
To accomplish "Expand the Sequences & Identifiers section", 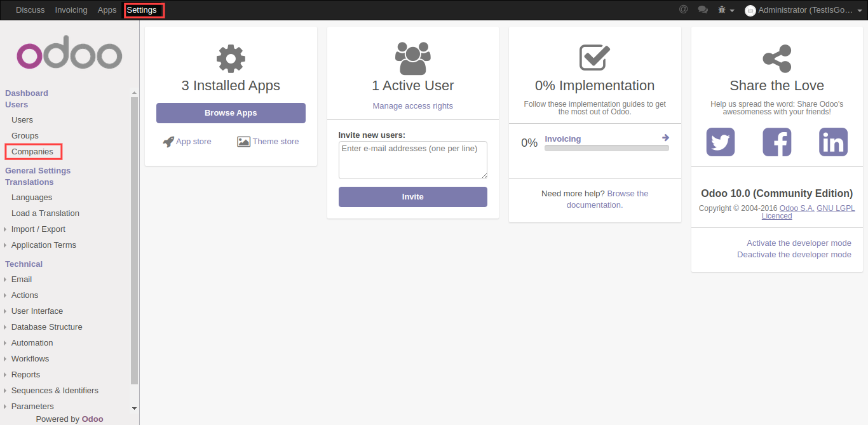I will [x=55, y=391].
